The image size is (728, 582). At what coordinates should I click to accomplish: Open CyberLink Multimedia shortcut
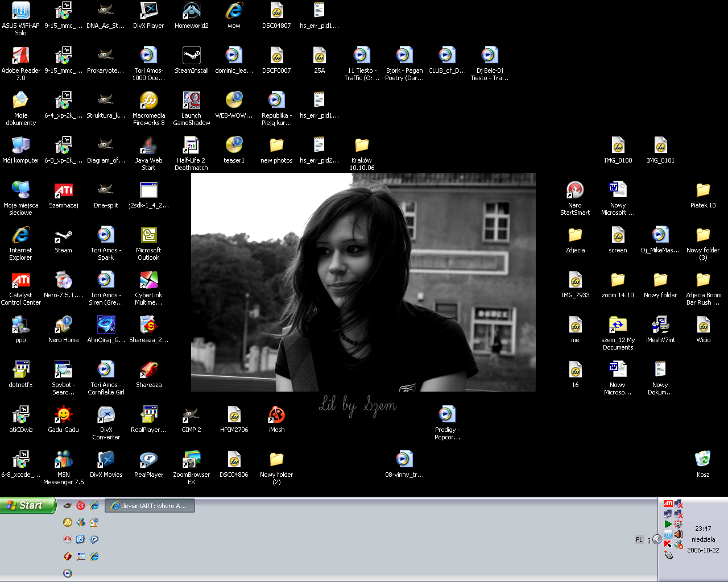point(148,288)
